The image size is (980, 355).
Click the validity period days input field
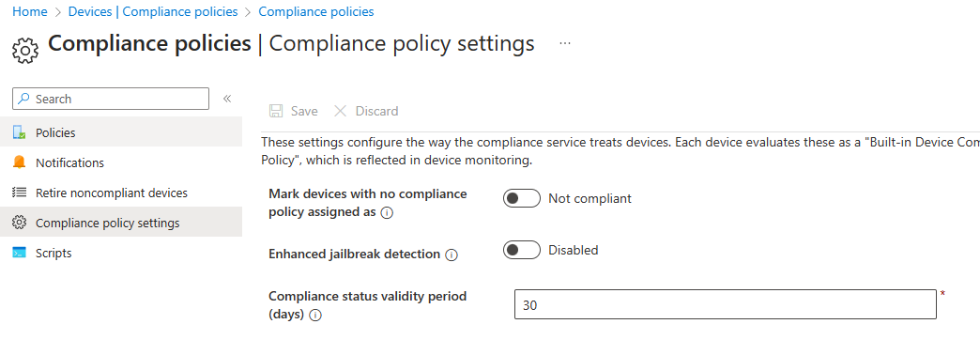point(725,304)
